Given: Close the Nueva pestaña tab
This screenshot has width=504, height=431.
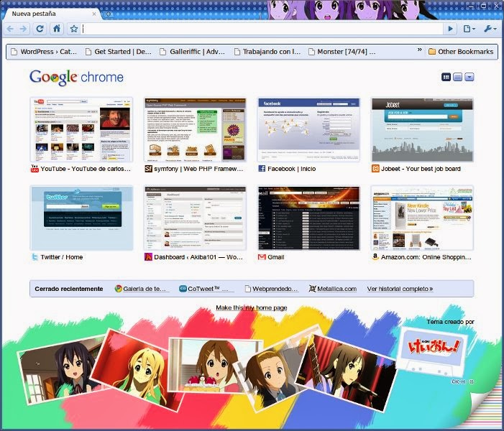Looking at the screenshot, I should tap(94, 14).
